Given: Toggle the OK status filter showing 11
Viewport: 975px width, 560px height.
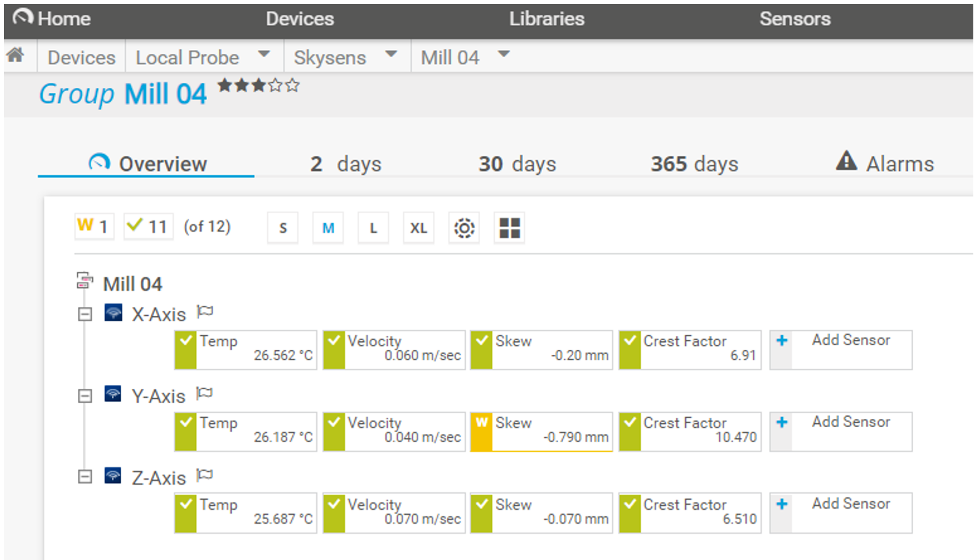Looking at the screenshot, I should tap(148, 226).
